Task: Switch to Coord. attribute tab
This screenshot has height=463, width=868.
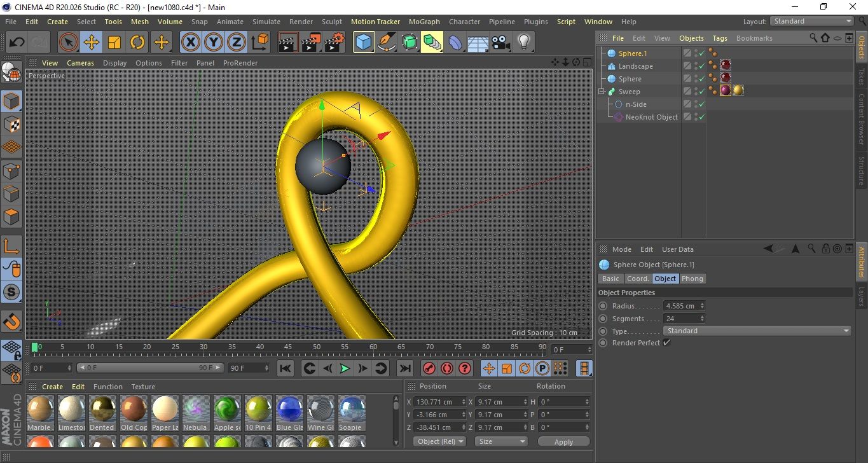Action: (x=638, y=279)
